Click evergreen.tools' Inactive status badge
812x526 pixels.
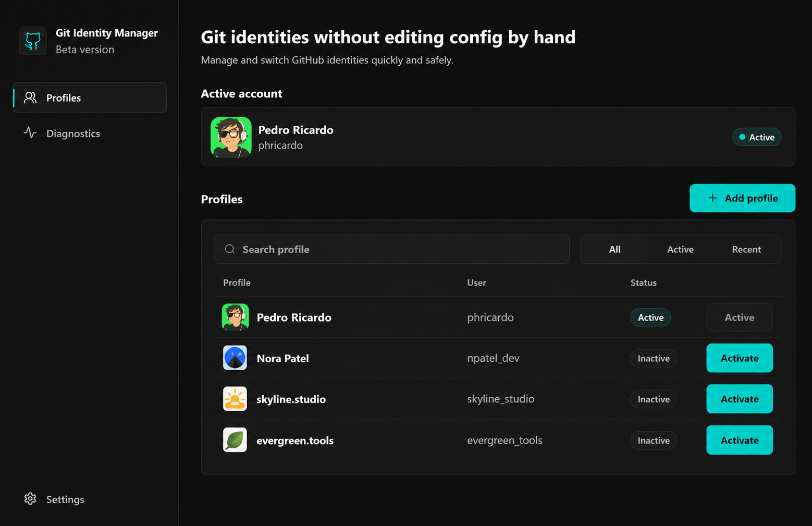click(x=654, y=441)
